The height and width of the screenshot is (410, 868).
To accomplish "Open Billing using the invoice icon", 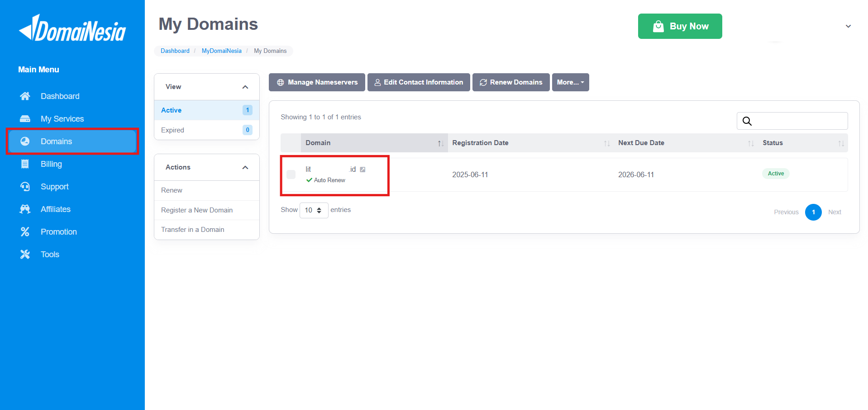I will [25, 164].
